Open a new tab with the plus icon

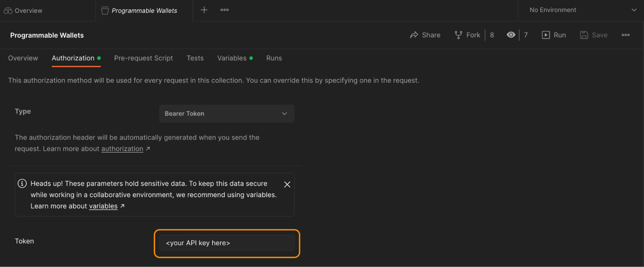(204, 10)
